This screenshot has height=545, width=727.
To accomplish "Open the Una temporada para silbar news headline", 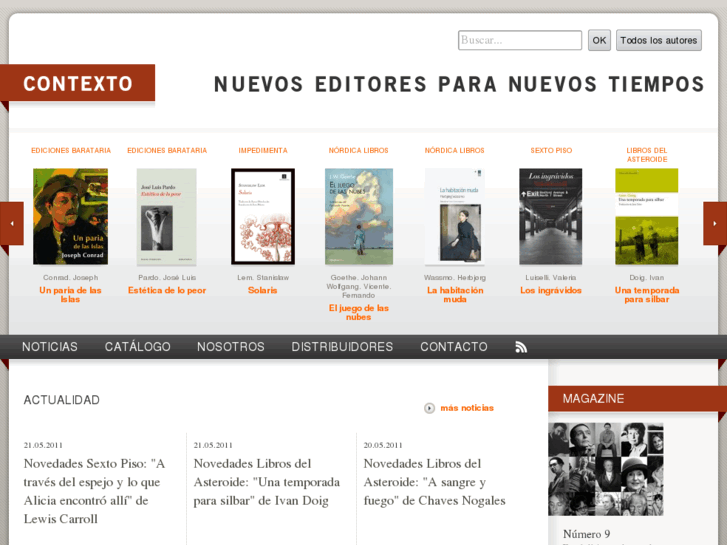I will point(267,482).
